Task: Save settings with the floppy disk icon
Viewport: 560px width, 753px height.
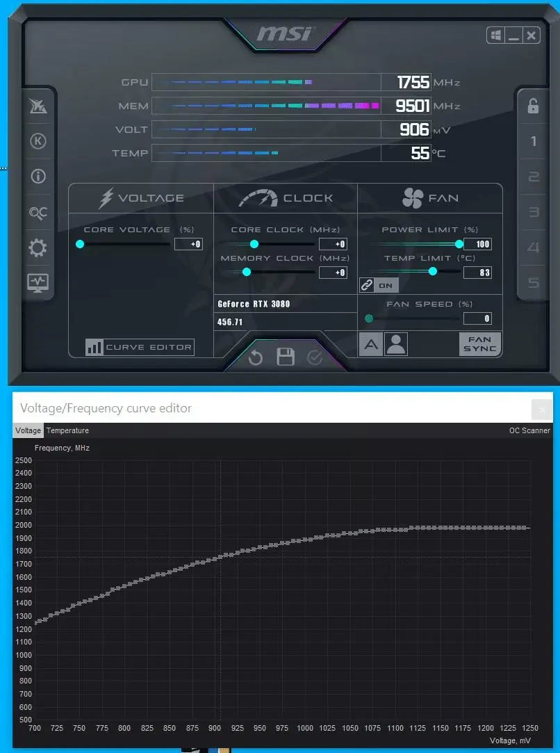Action: tap(286, 357)
